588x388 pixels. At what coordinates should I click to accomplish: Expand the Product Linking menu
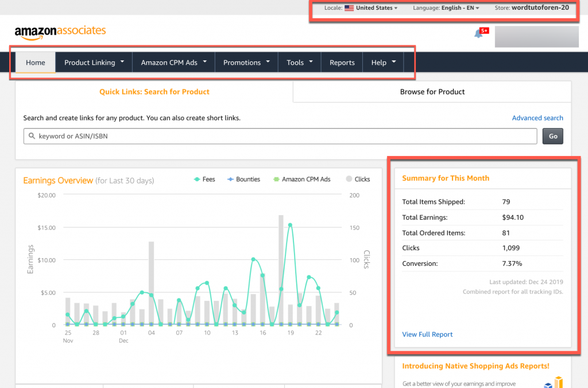coord(94,63)
